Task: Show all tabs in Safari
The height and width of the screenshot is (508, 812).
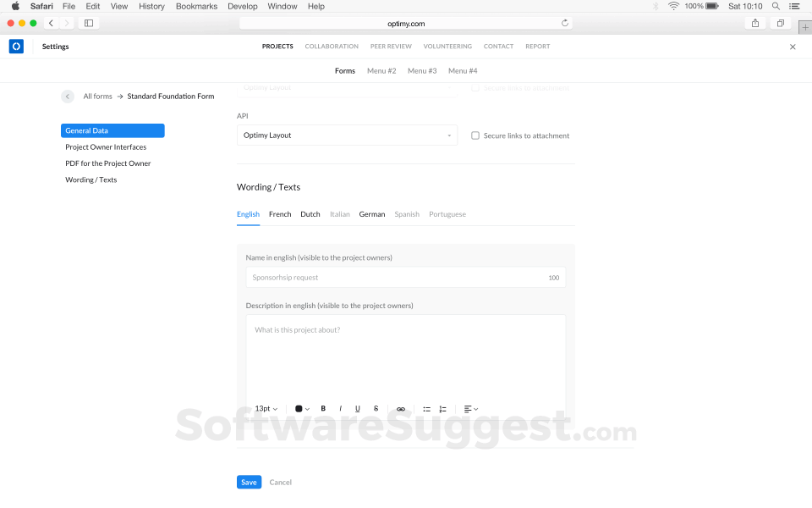Action: pyautogui.click(x=781, y=23)
